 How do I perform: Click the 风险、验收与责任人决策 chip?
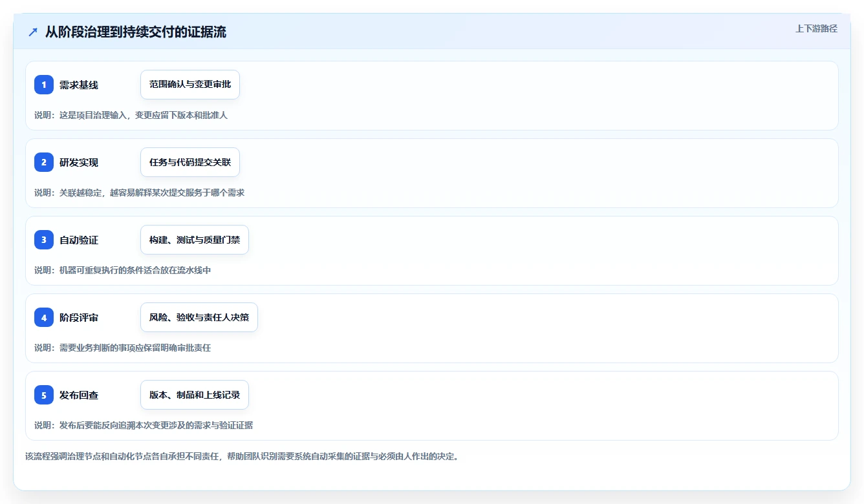coord(199,317)
